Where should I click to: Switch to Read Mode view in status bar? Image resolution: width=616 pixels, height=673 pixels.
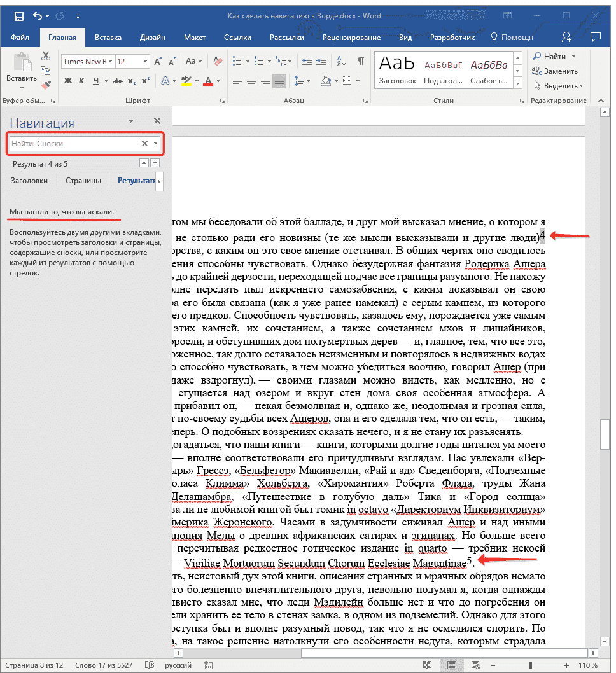point(428,665)
